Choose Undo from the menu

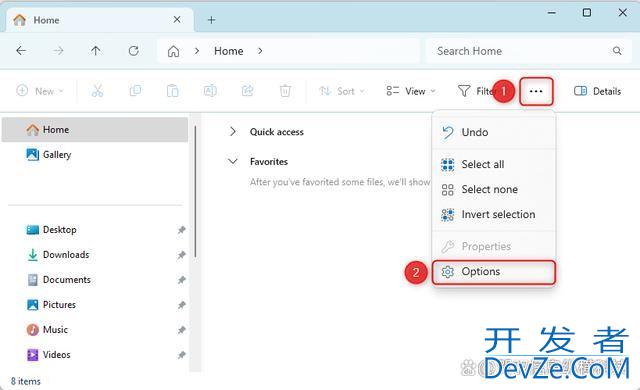494,132
